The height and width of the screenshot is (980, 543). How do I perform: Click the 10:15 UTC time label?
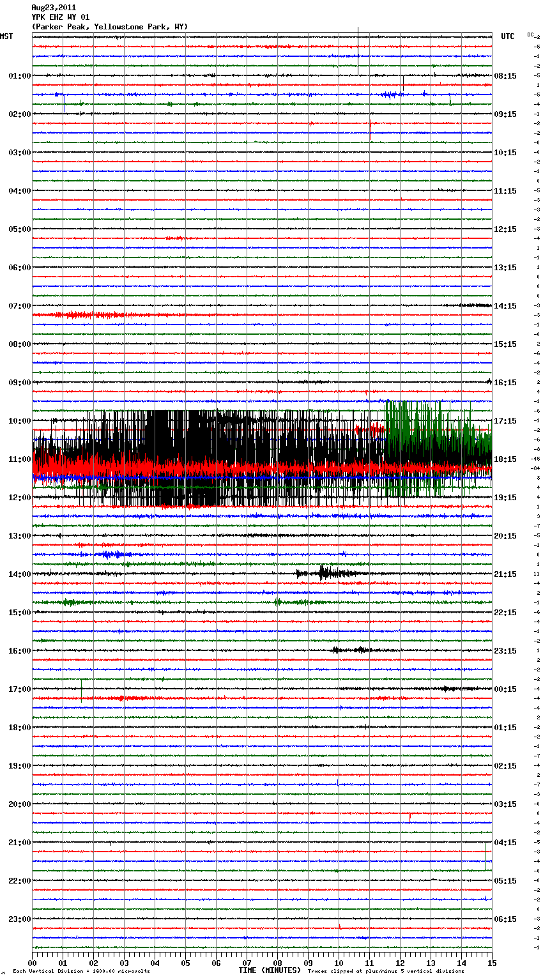click(505, 153)
